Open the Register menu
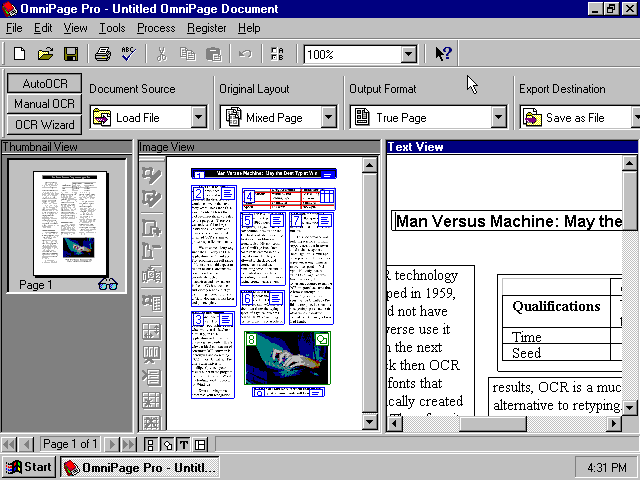Screen dimensions: 640x480 pyautogui.click(x=207, y=28)
